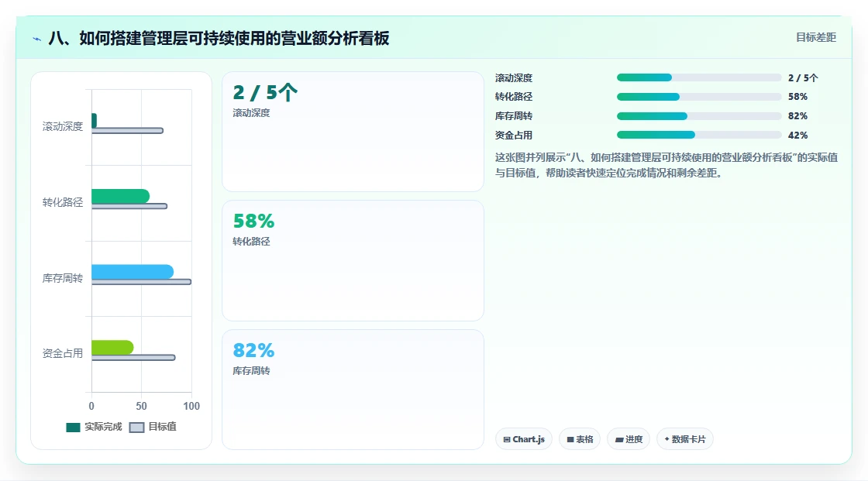This screenshot has width=868, height=481.
Task: Click the 转化路径 progress bar
Action: pyautogui.click(x=698, y=97)
